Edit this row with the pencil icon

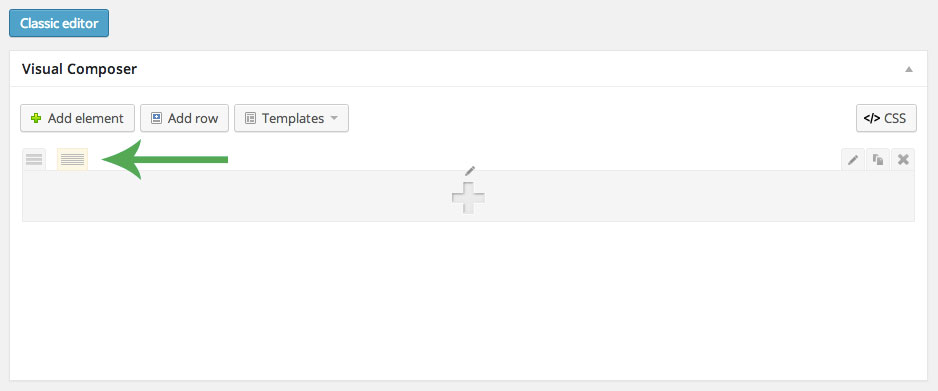pyautogui.click(x=853, y=160)
